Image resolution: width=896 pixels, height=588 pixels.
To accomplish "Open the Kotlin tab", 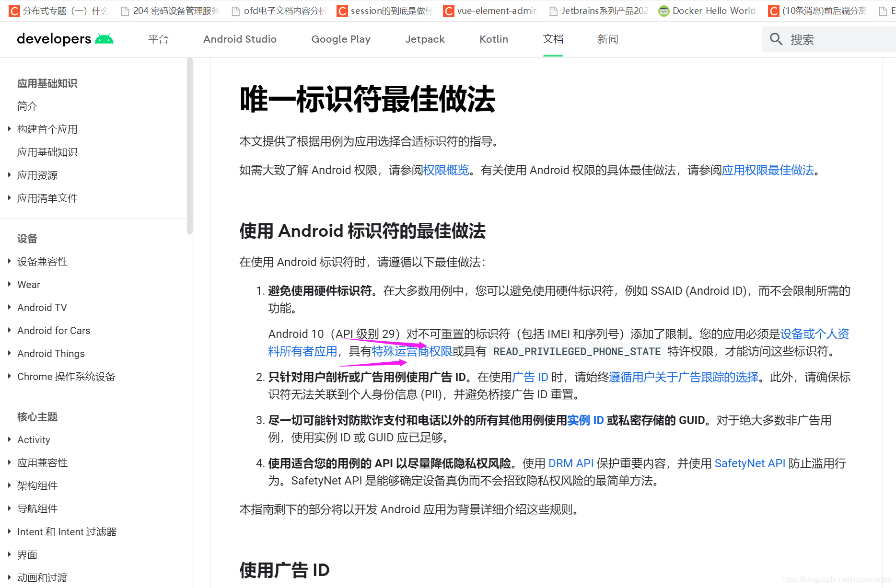I will coord(494,39).
